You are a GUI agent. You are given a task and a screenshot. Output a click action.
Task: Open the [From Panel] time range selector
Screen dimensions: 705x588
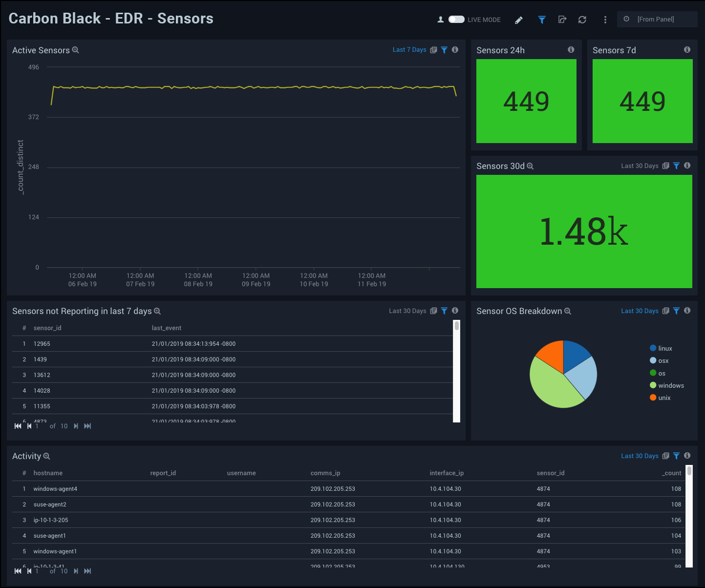coord(656,19)
